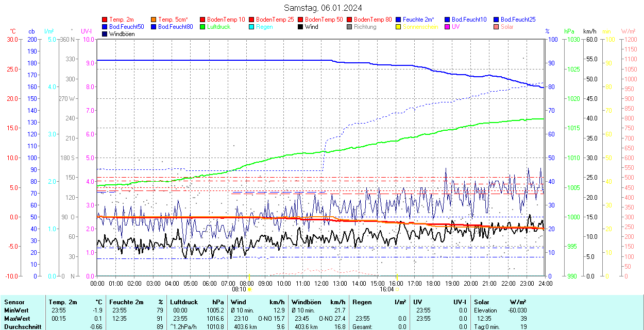The height and width of the screenshot is (330, 644).
Task: Click the cyan Regen legend square
Action: tap(251, 27)
